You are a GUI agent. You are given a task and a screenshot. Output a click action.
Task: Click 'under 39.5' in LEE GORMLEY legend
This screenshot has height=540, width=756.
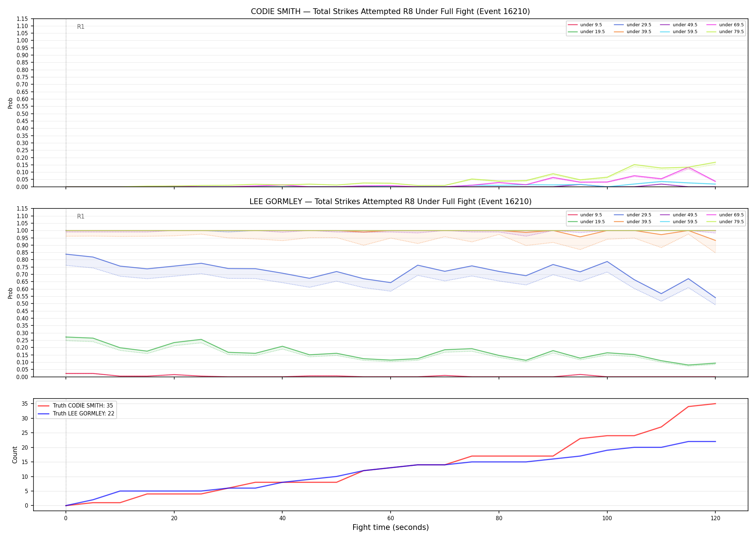coord(639,222)
